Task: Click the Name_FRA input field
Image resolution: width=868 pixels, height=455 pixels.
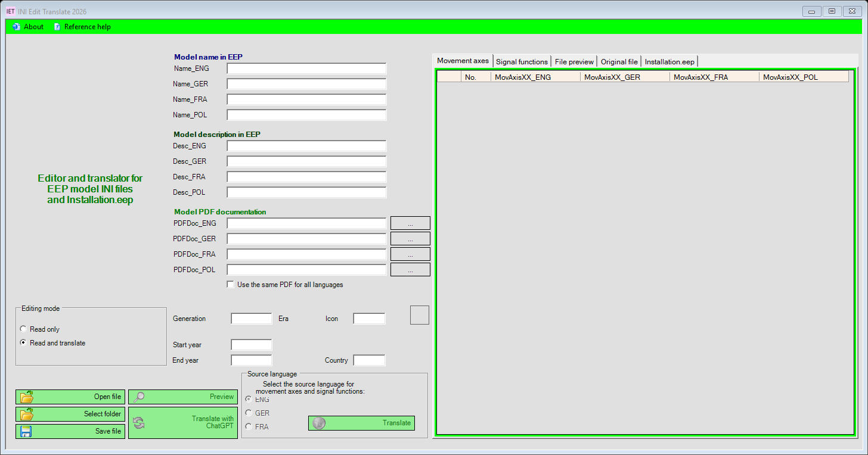Action: (x=306, y=99)
